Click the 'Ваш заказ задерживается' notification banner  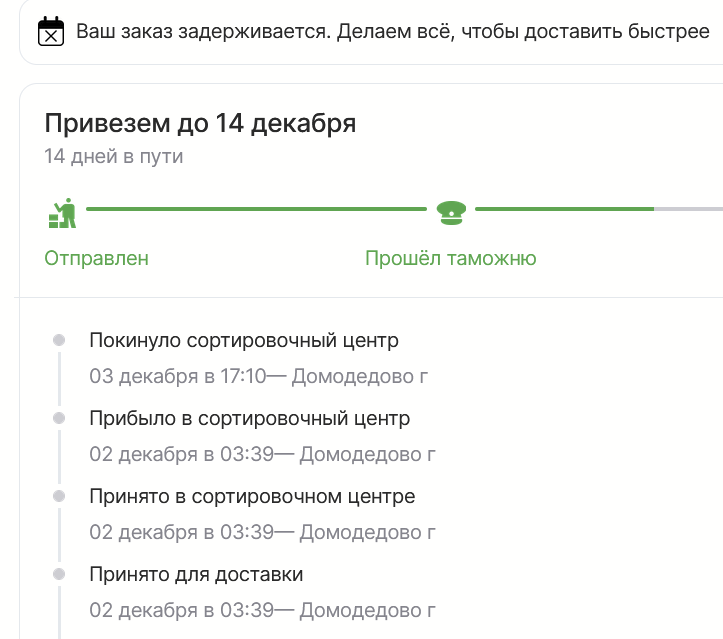coord(378,31)
